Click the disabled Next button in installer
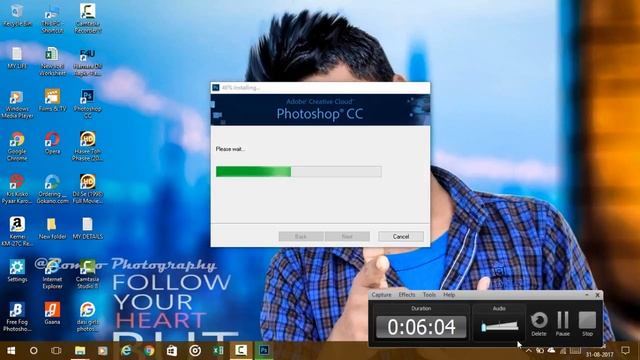 (347, 236)
